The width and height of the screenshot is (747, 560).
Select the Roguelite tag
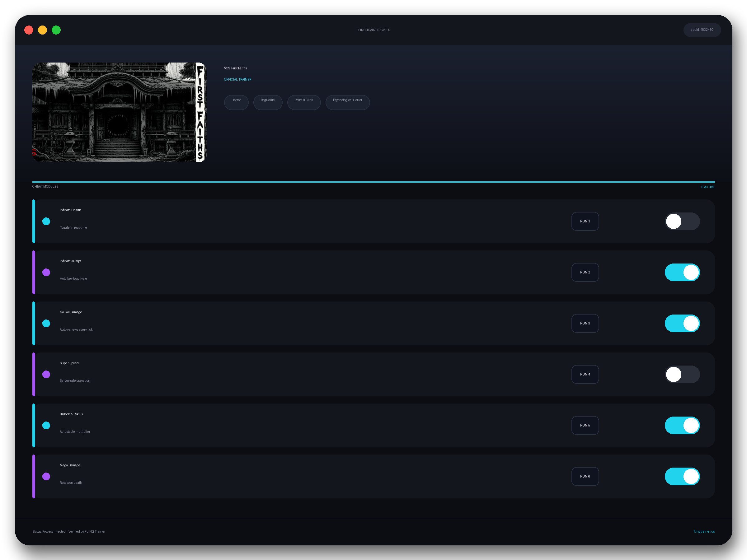point(267,102)
